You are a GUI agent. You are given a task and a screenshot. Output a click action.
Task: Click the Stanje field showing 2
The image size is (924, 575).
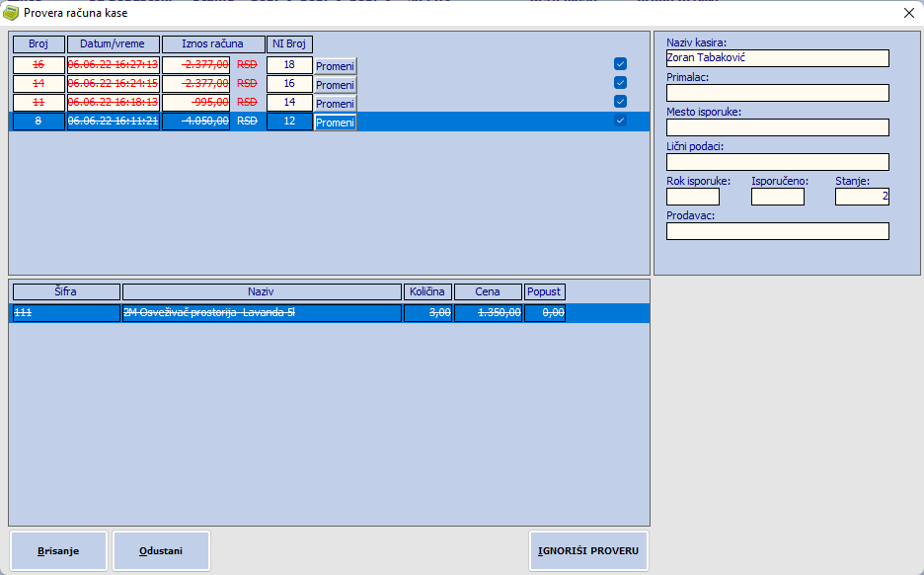point(862,197)
